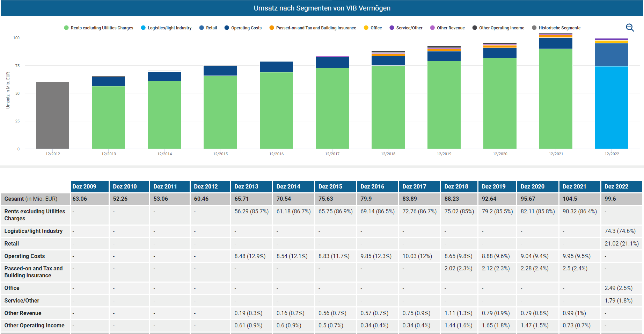Click the chart title banner
644x334 pixels.
[x=322, y=8]
